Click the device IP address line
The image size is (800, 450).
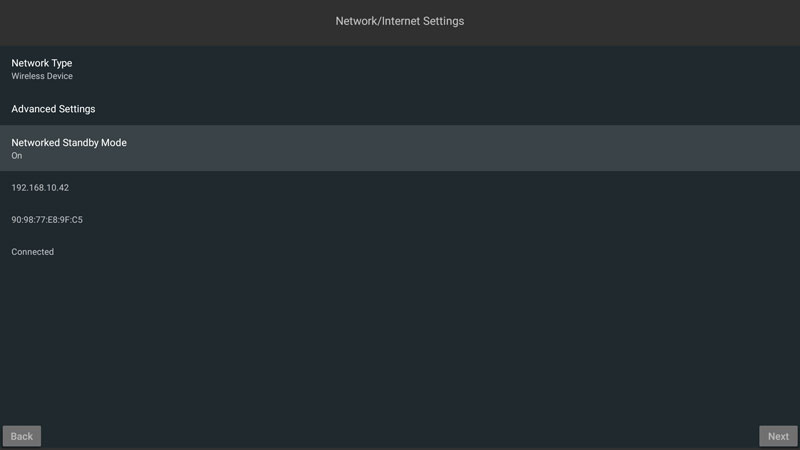click(x=40, y=188)
